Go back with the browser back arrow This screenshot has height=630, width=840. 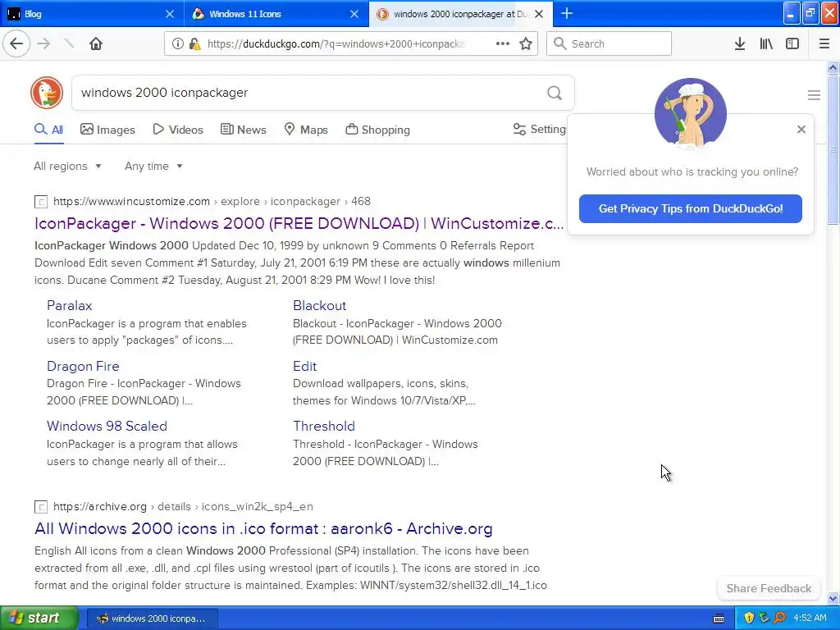click(16, 43)
